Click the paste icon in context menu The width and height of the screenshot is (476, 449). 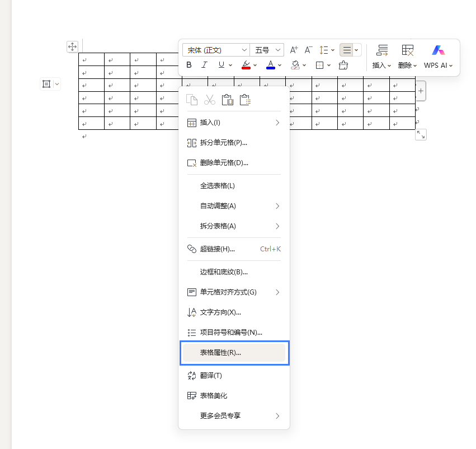tap(228, 100)
